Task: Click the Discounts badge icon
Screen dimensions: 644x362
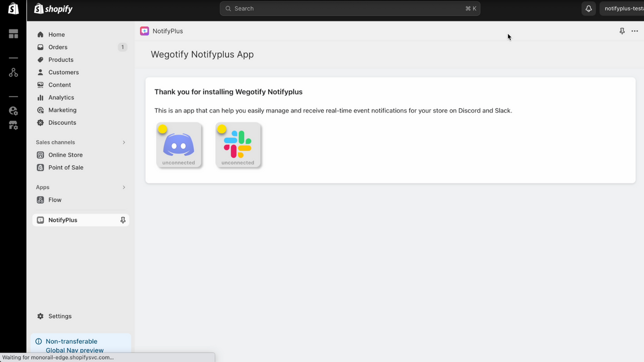Action: pos(40,123)
